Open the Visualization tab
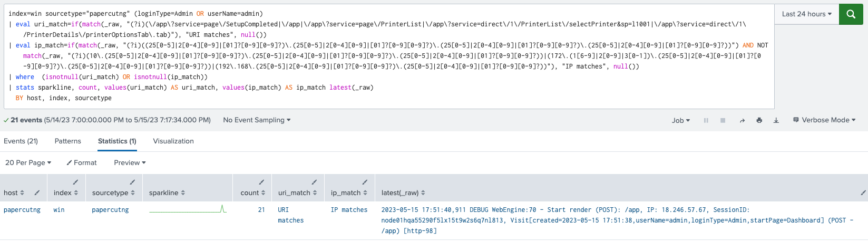The image size is (868, 251). [173, 141]
